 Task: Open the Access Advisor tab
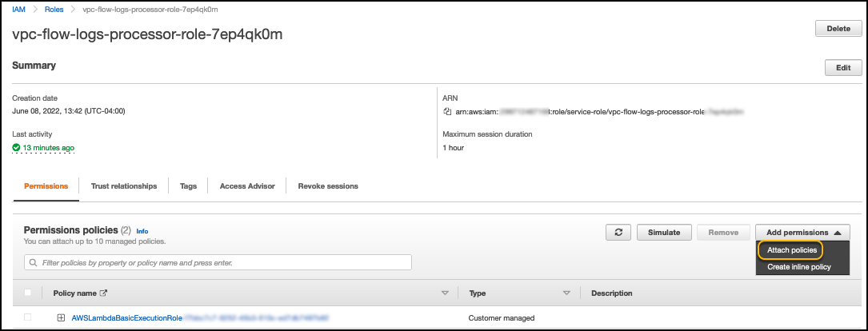click(247, 186)
